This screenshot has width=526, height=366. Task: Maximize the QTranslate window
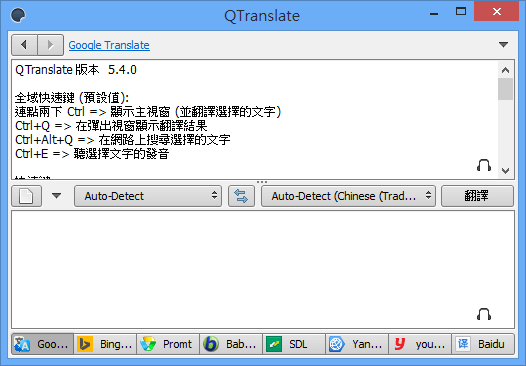461,11
